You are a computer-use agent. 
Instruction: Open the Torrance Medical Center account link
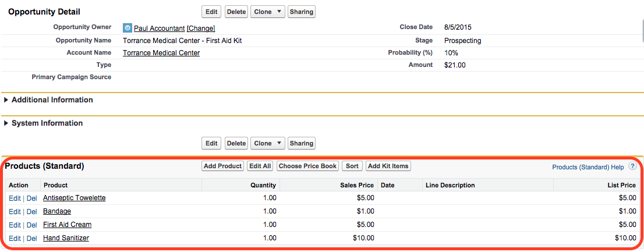click(161, 53)
